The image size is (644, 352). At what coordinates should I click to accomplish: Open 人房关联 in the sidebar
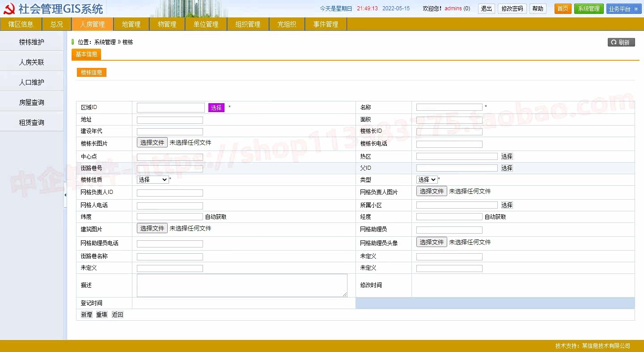(x=32, y=62)
